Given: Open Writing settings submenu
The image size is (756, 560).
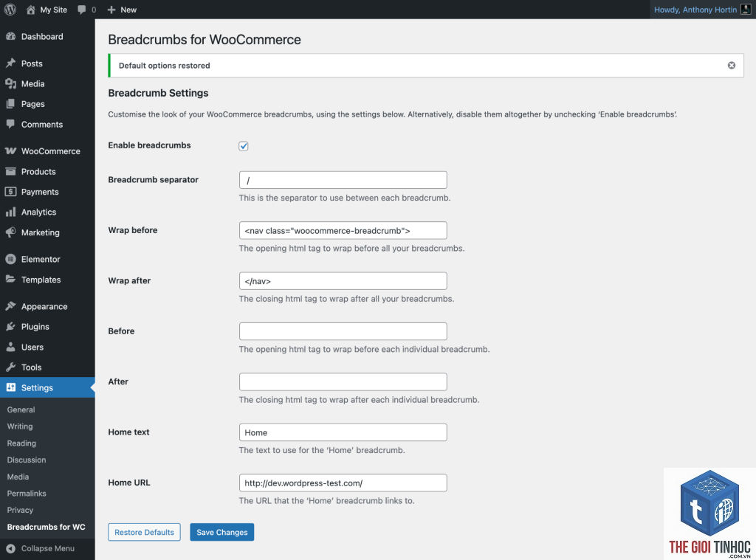Looking at the screenshot, I should 20,426.
